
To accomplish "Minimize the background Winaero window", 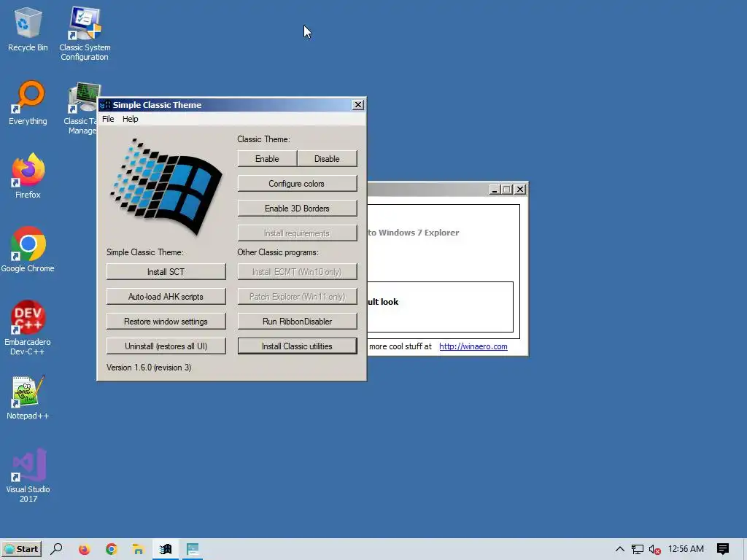I will pos(495,190).
